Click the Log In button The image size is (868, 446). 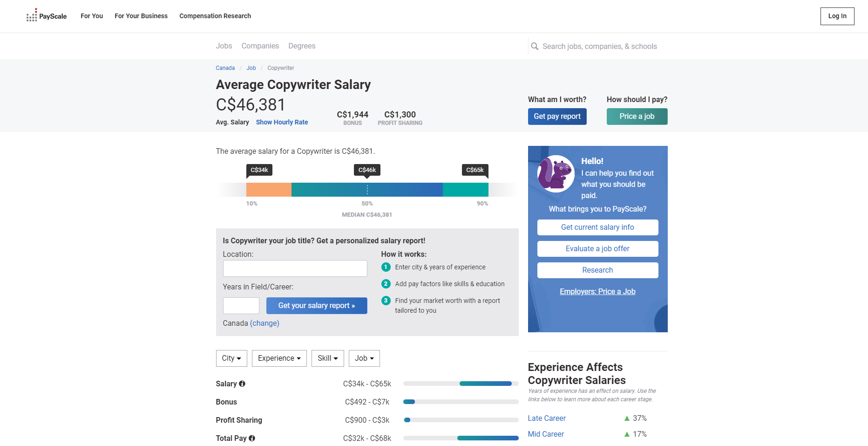[837, 16]
